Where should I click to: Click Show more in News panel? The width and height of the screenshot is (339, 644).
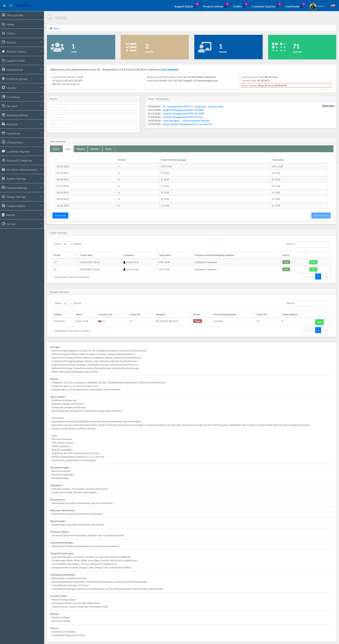click(x=328, y=105)
